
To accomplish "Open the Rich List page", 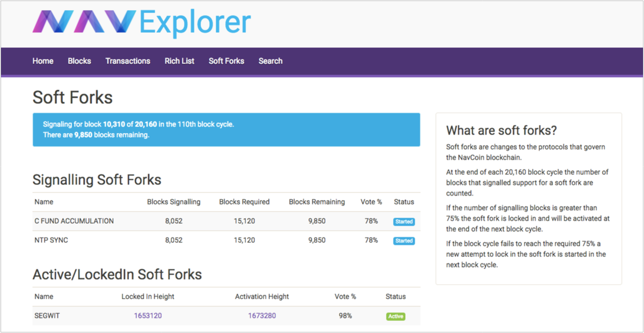I will [x=179, y=61].
